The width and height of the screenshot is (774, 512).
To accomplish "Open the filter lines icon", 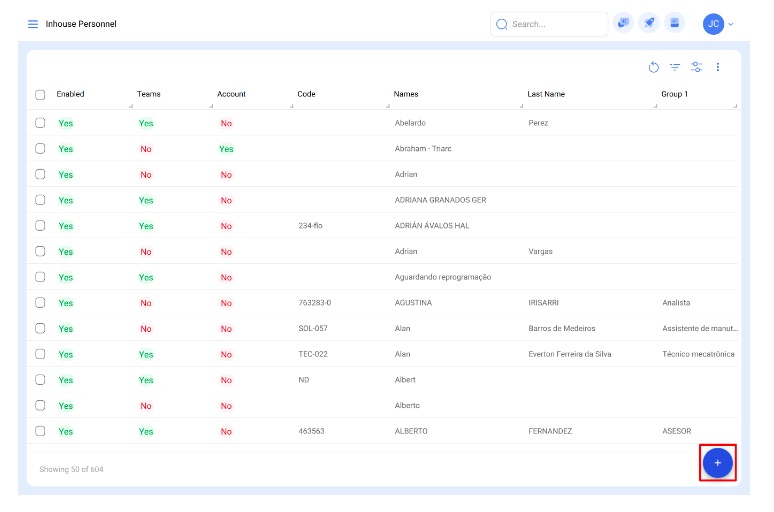I will coord(675,67).
